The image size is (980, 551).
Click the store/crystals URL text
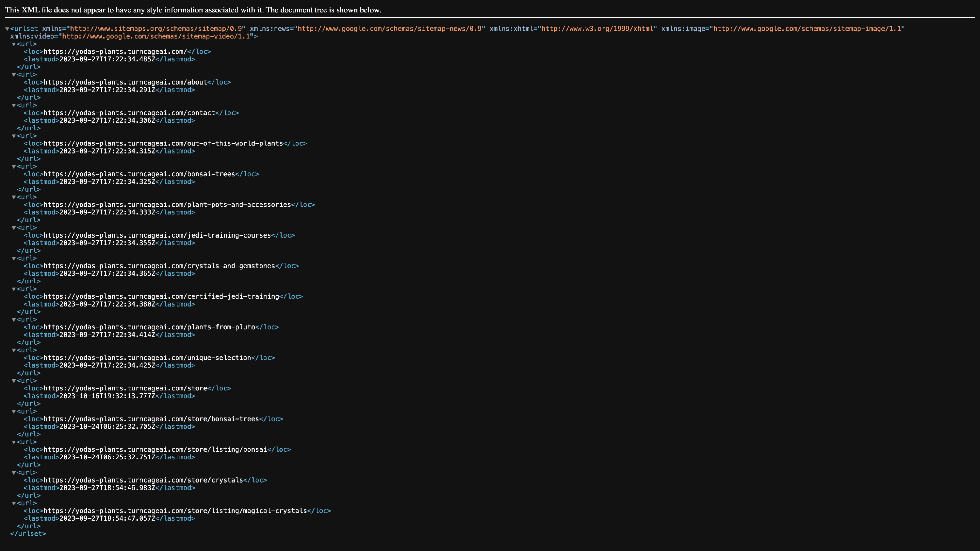(x=143, y=480)
